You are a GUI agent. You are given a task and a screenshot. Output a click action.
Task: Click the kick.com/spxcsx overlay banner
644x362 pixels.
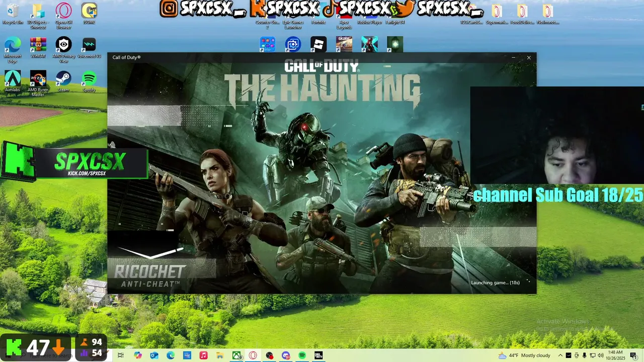coord(74,161)
